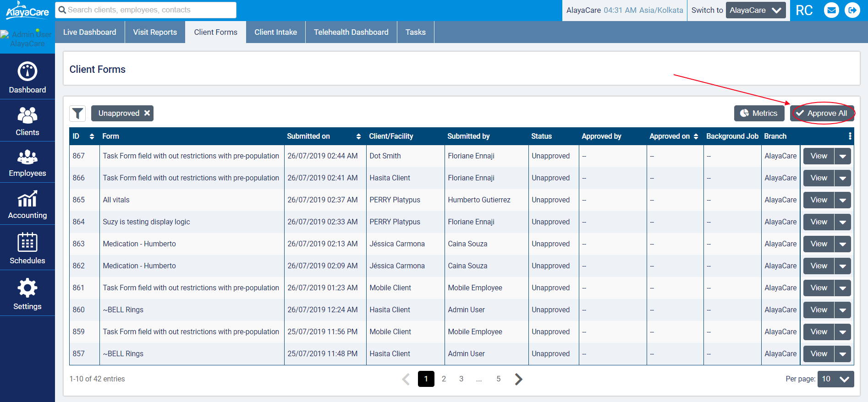Remove the Unapproved filter tag

point(147,113)
